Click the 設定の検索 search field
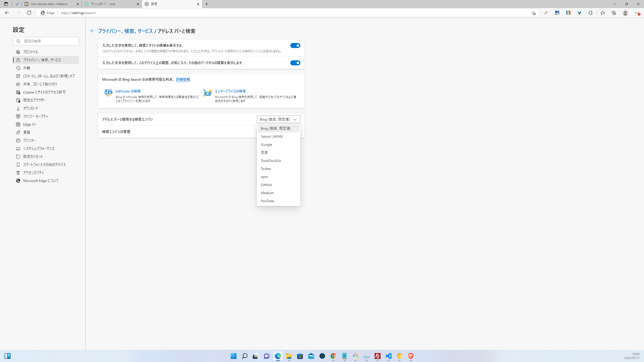Image resolution: width=644 pixels, height=362 pixels. coord(46,41)
